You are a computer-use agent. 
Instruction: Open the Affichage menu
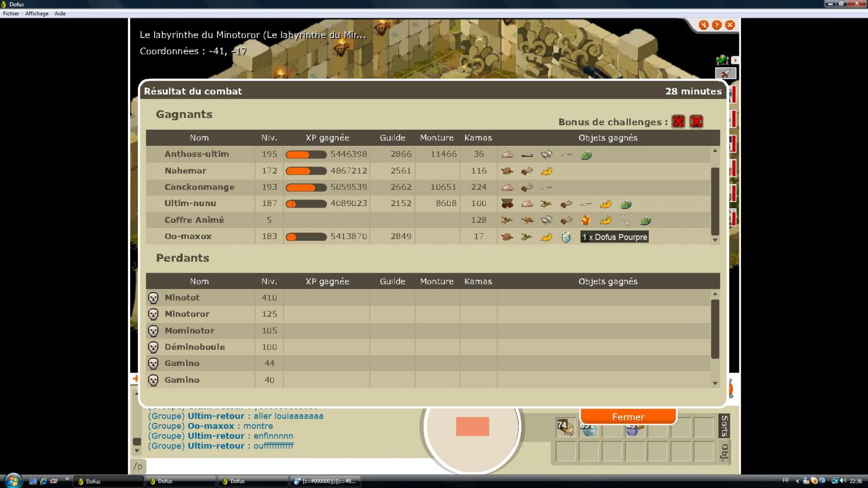click(x=37, y=14)
